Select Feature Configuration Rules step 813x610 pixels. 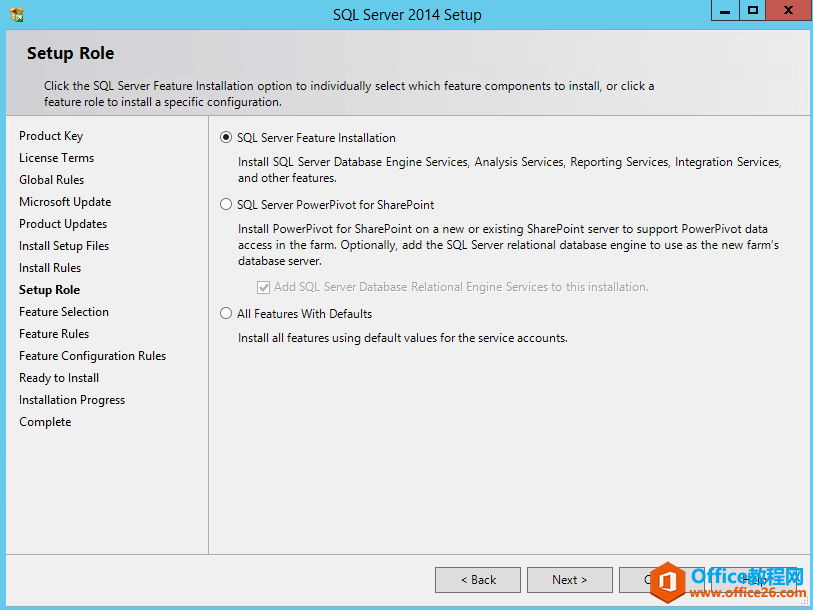pos(92,356)
